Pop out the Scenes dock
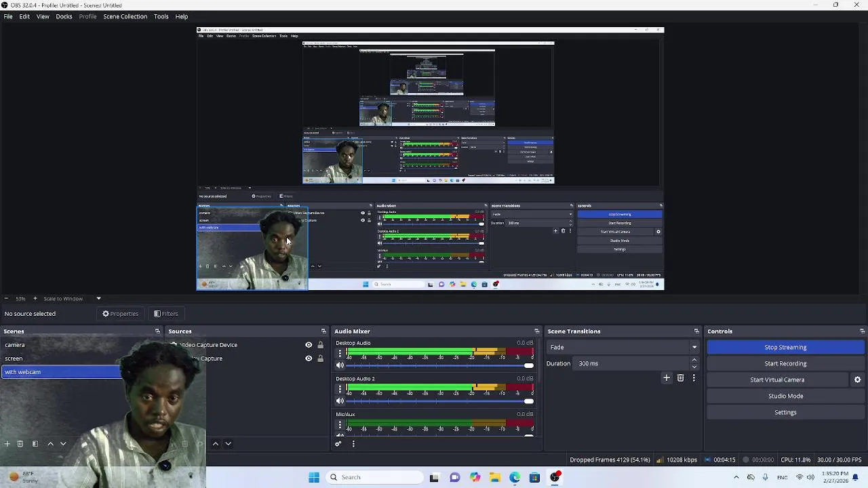The height and width of the screenshot is (488, 868). pos(157,331)
